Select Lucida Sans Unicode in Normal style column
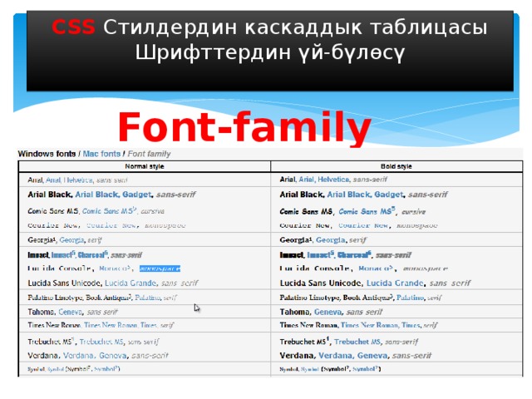Image resolution: width=532 pixels, height=399 pixels. [x=64, y=283]
